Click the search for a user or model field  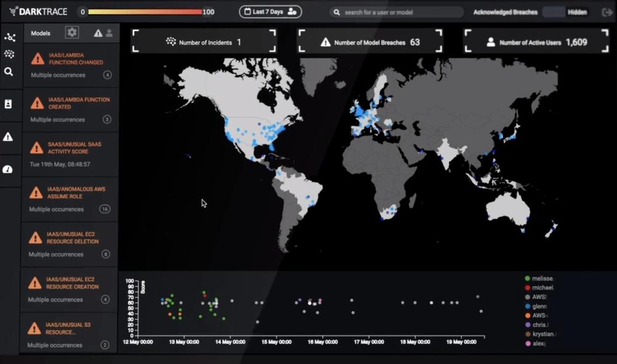point(397,12)
